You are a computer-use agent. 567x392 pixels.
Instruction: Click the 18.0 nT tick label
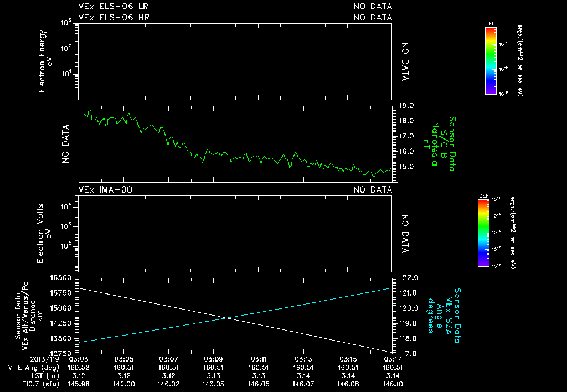[x=406, y=121]
